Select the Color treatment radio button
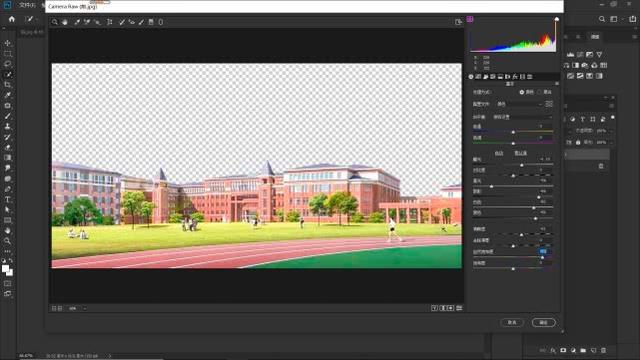Screen dimensions: 640x360 [522, 92]
